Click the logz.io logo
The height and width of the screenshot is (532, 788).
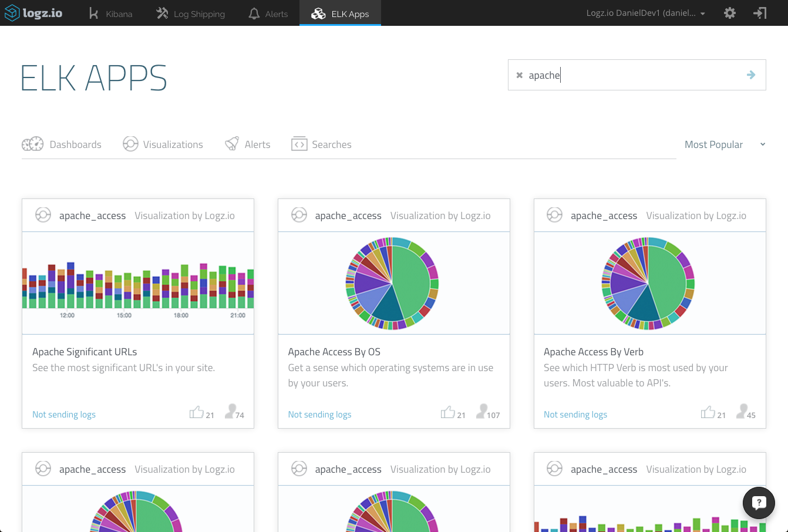[x=33, y=13]
